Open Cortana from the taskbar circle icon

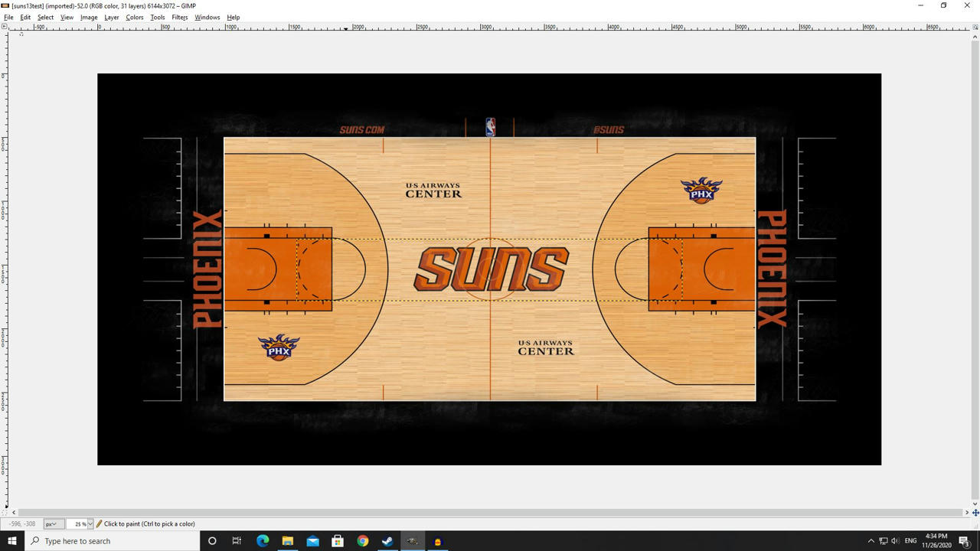click(212, 541)
